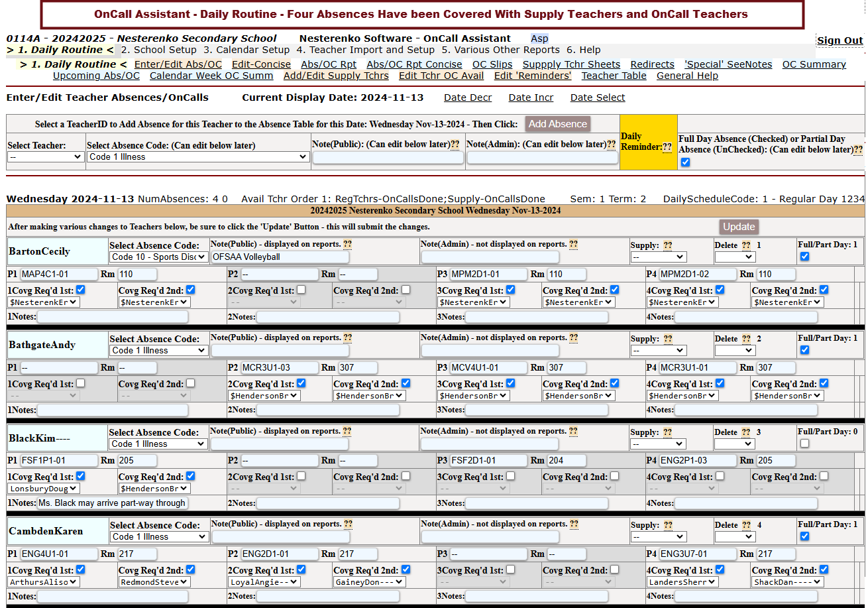
Task: Toggle the Full Day Absence checkbox in the add-absence form
Action: (685, 162)
